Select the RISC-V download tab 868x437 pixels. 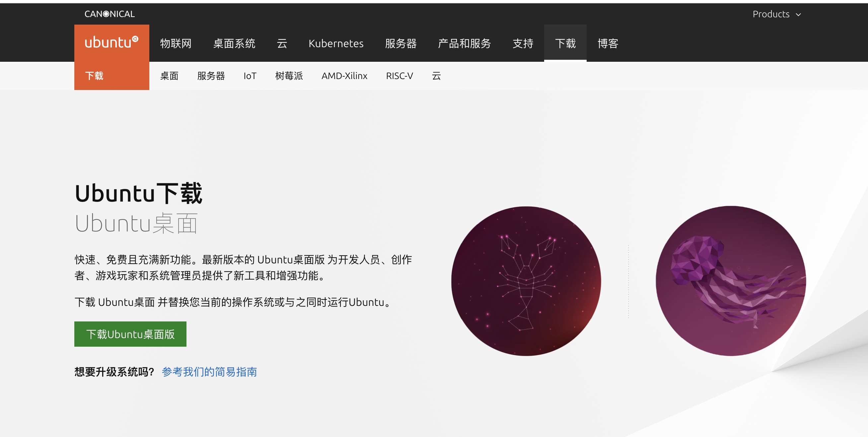(x=399, y=76)
